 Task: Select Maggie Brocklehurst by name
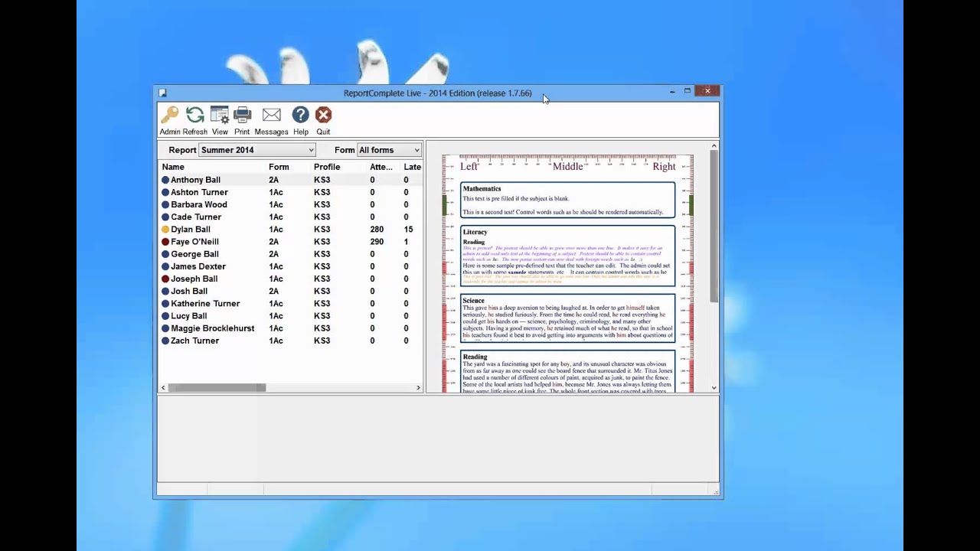tap(213, 328)
